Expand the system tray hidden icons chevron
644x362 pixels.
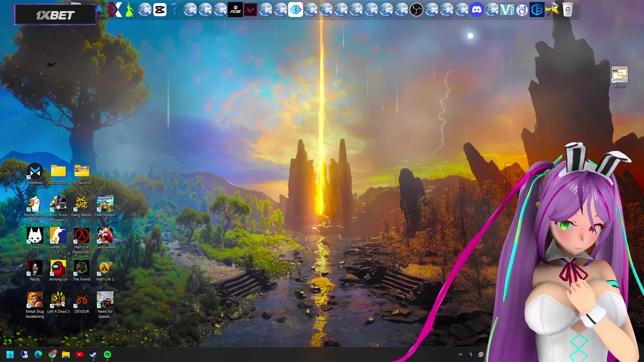tap(460, 354)
